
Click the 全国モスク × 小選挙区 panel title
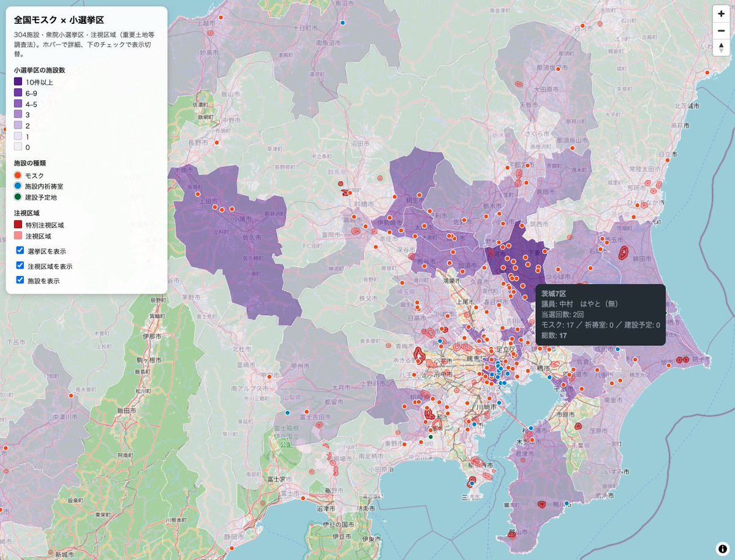59,20
